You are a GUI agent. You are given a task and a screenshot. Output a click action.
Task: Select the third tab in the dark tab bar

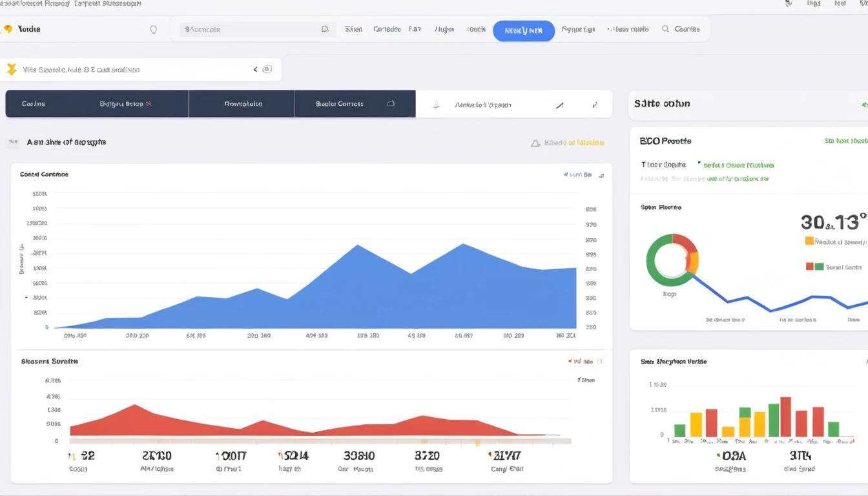coord(243,104)
